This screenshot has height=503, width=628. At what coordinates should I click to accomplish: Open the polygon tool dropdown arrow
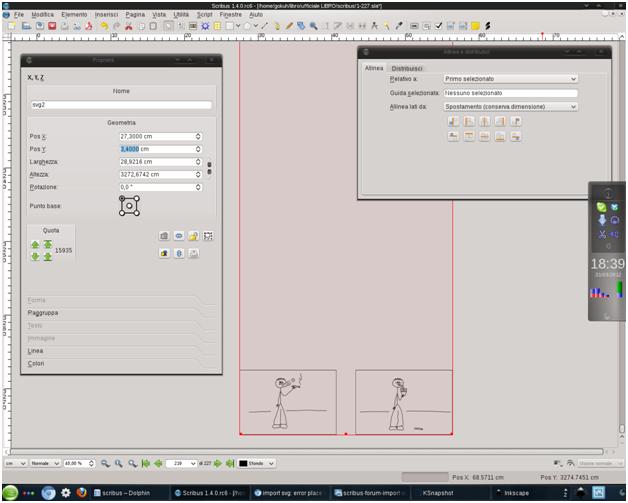pyautogui.click(x=256, y=26)
